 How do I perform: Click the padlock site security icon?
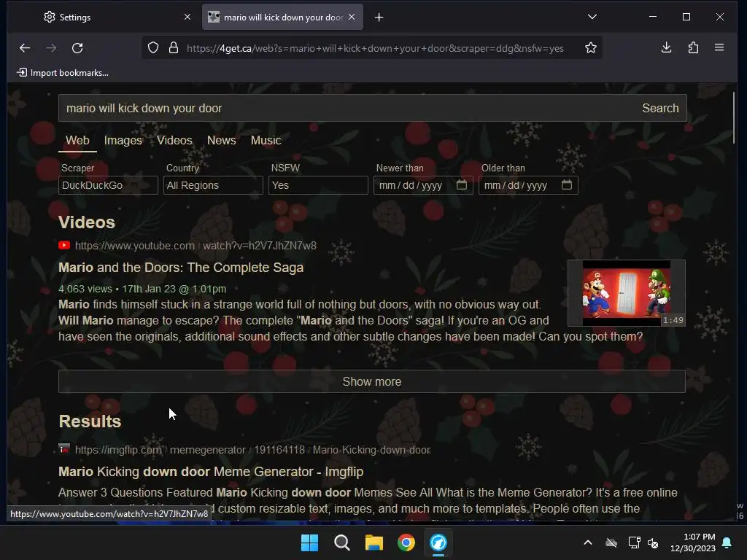pos(174,47)
